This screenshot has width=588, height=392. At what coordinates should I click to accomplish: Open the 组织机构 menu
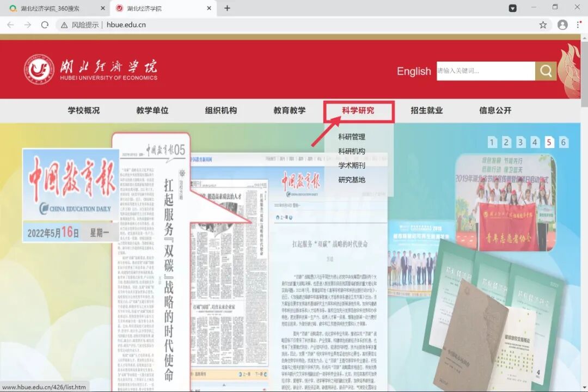221,111
